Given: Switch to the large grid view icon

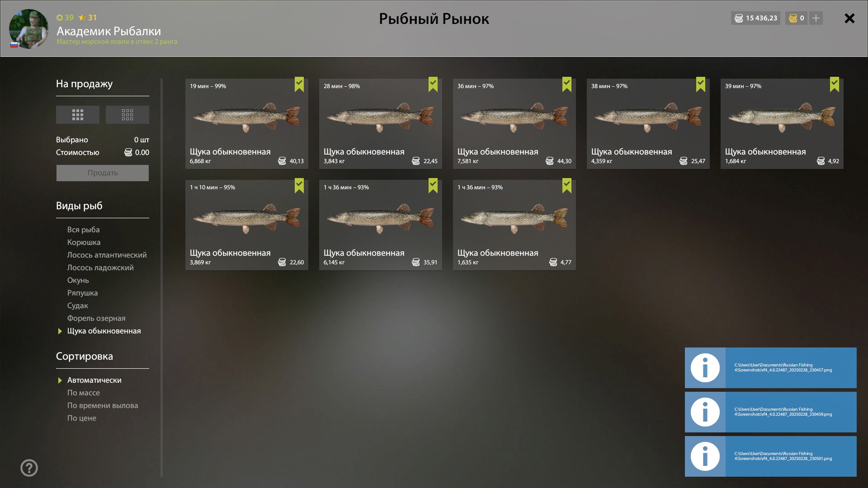Looking at the screenshot, I should [78, 115].
